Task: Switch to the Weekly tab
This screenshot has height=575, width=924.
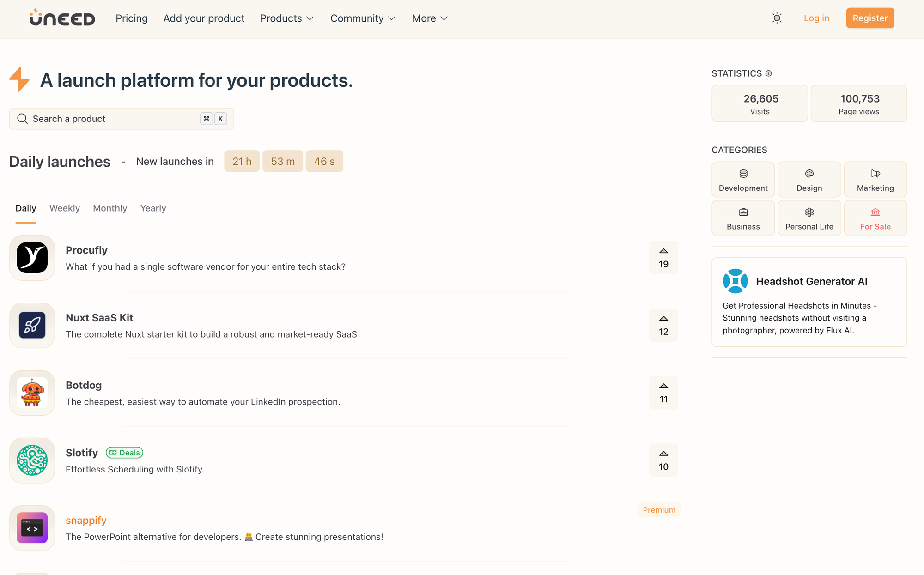Action: pyautogui.click(x=65, y=208)
